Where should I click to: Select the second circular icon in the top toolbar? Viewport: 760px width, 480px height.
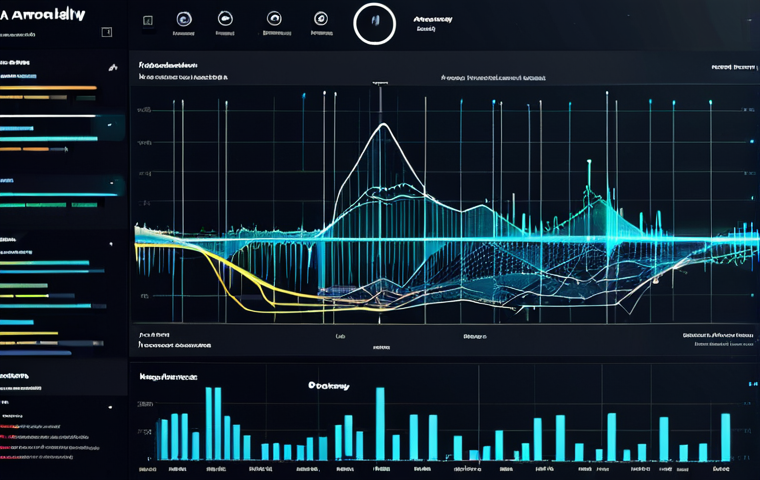coord(225,19)
